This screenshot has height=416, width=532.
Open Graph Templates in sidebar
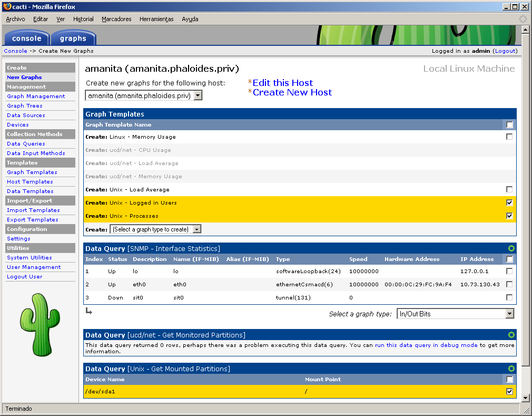(32, 172)
